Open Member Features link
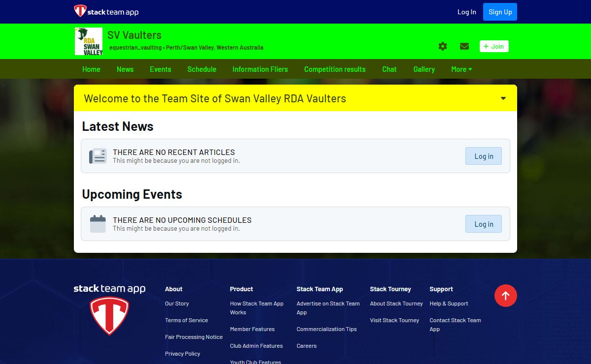This screenshot has height=364, width=591. pyautogui.click(x=252, y=329)
